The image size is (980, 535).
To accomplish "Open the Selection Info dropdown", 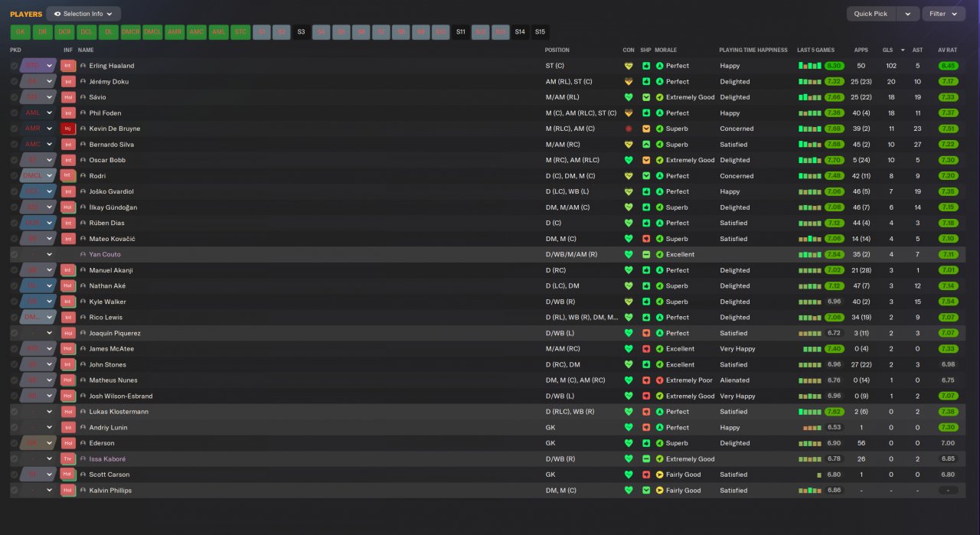I will point(83,14).
